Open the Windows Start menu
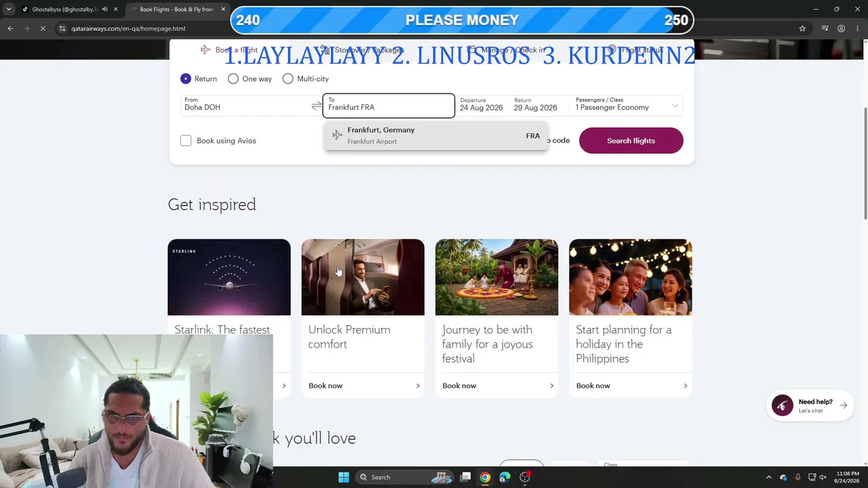868x488 pixels. [344, 477]
